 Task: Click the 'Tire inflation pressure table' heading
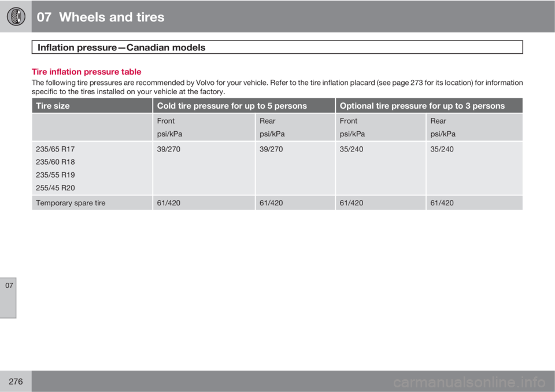point(86,72)
